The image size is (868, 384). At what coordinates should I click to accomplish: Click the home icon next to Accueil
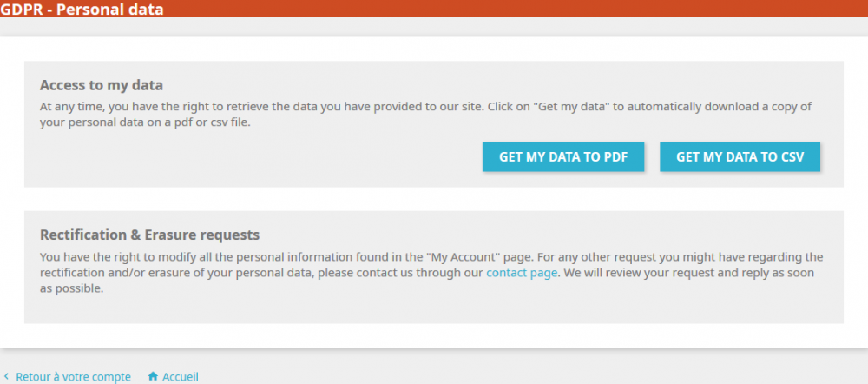pos(153,377)
